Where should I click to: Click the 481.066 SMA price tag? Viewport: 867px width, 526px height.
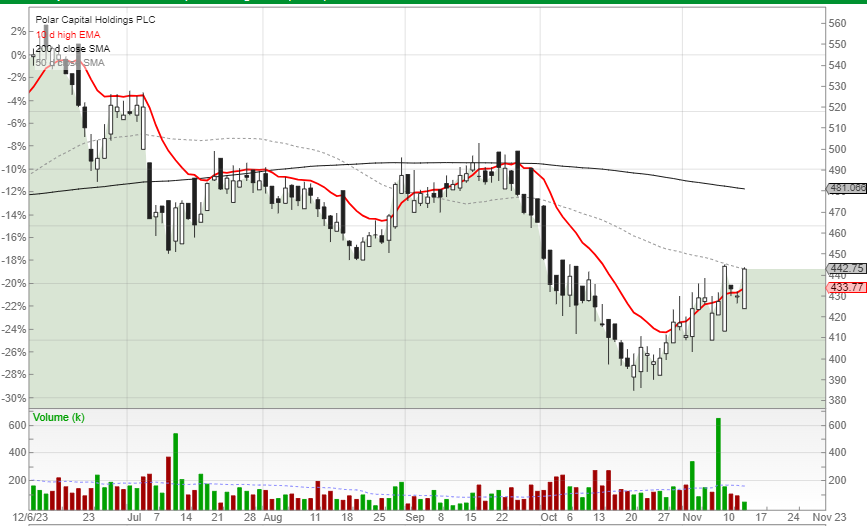[847, 188]
